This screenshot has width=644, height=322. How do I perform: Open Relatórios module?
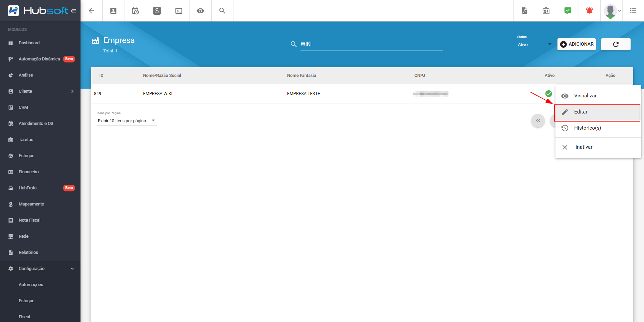40,252
